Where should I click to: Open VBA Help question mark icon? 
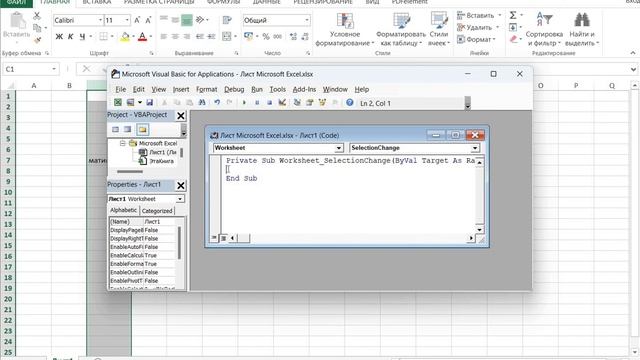(x=350, y=103)
